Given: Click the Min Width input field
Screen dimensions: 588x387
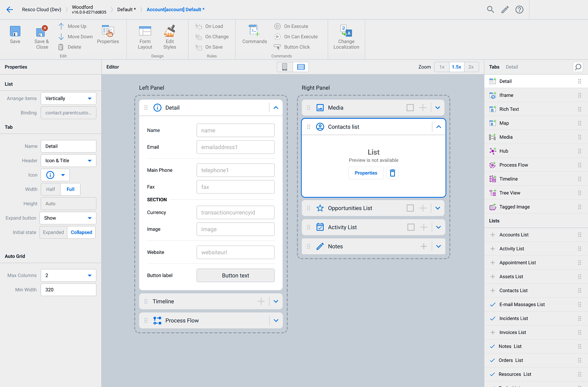Looking at the screenshot, I should tap(69, 290).
